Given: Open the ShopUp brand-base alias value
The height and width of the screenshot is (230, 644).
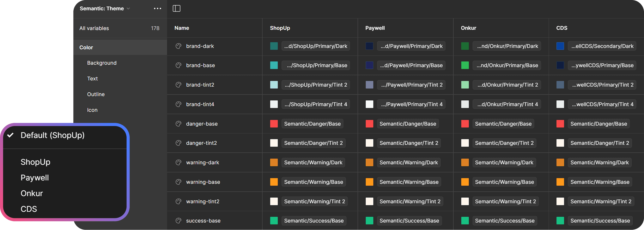Looking at the screenshot, I should (x=316, y=65).
